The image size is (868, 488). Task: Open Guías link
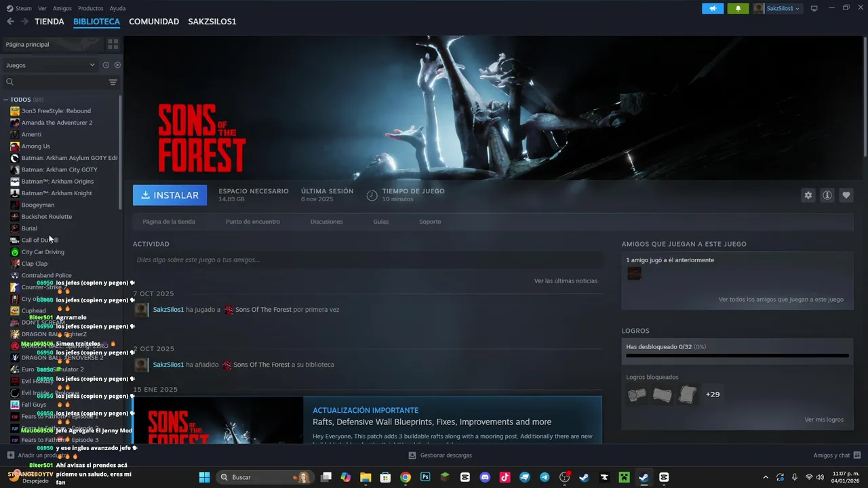point(381,222)
